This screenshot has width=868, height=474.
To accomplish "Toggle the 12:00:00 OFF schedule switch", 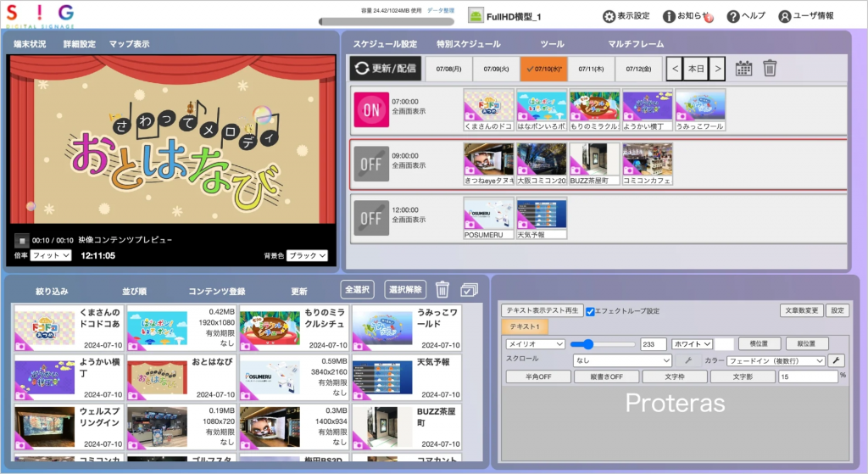I will pos(371,218).
